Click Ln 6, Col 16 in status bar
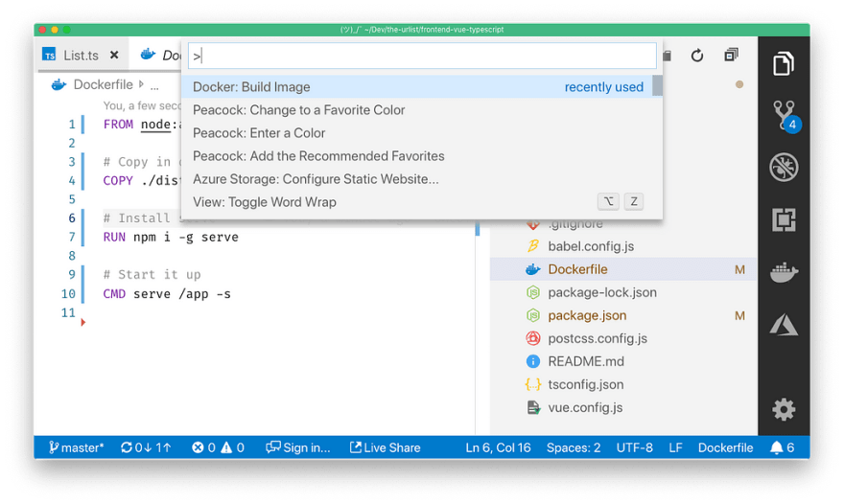 tap(498, 447)
